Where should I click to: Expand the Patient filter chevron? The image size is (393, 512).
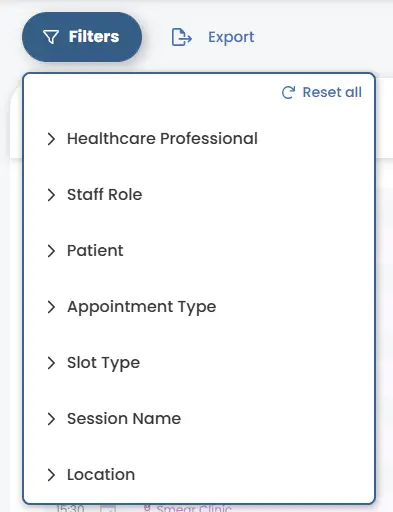pos(51,251)
